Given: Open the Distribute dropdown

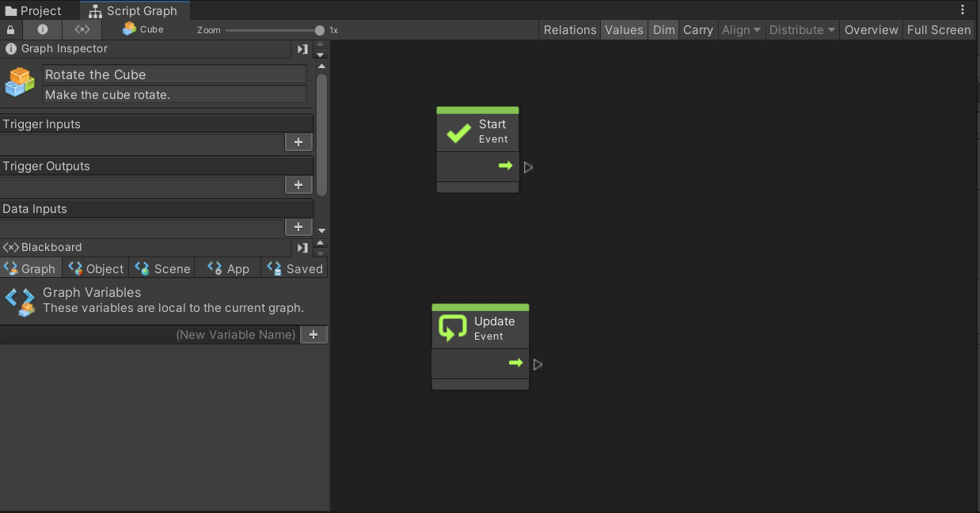Looking at the screenshot, I should tap(802, 30).
